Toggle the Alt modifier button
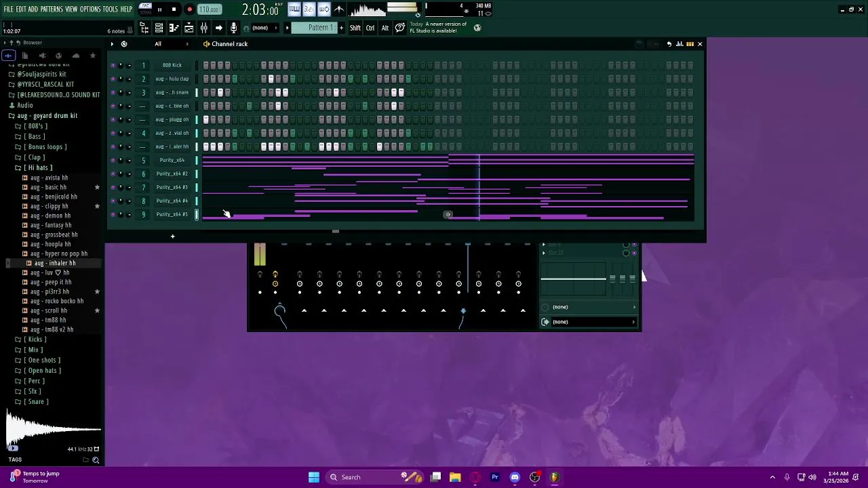This screenshot has height=488, width=868. [384, 28]
